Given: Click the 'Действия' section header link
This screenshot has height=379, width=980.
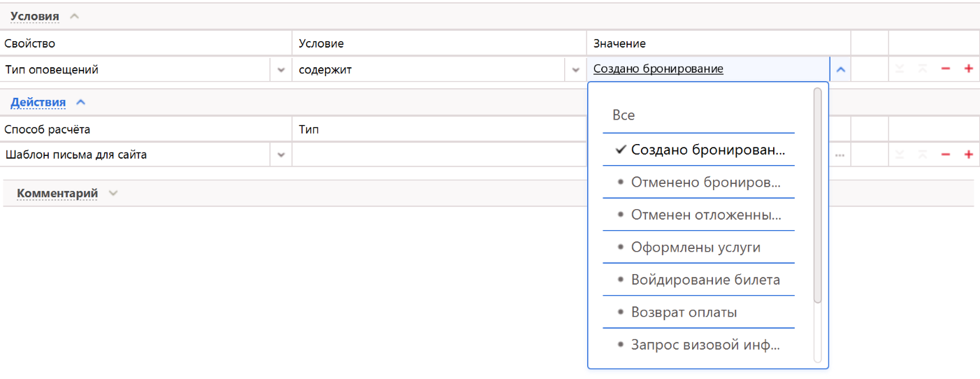Looking at the screenshot, I should [x=38, y=102].
